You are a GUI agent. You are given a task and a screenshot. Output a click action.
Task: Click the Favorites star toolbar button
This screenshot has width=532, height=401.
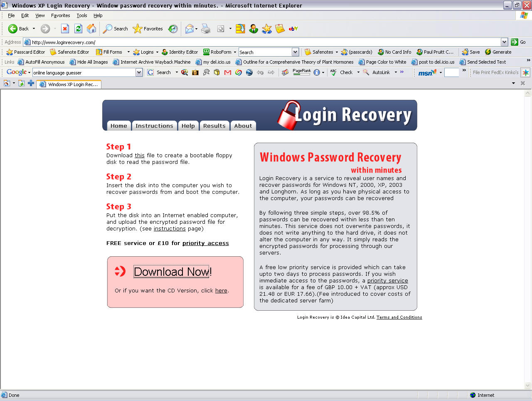148,29
